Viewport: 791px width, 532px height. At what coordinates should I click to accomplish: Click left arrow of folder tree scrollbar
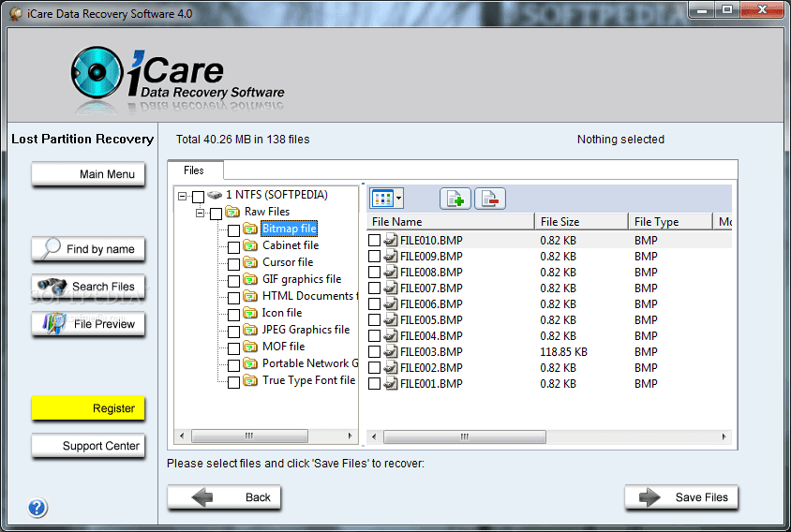click(x=182, y=436)
